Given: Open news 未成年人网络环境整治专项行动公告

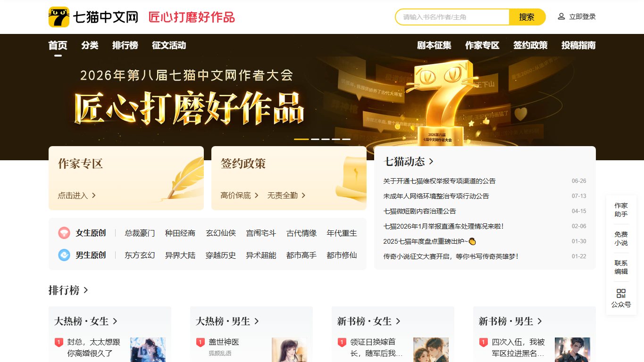Looking at the screenshot, I should tap(436, 196).
